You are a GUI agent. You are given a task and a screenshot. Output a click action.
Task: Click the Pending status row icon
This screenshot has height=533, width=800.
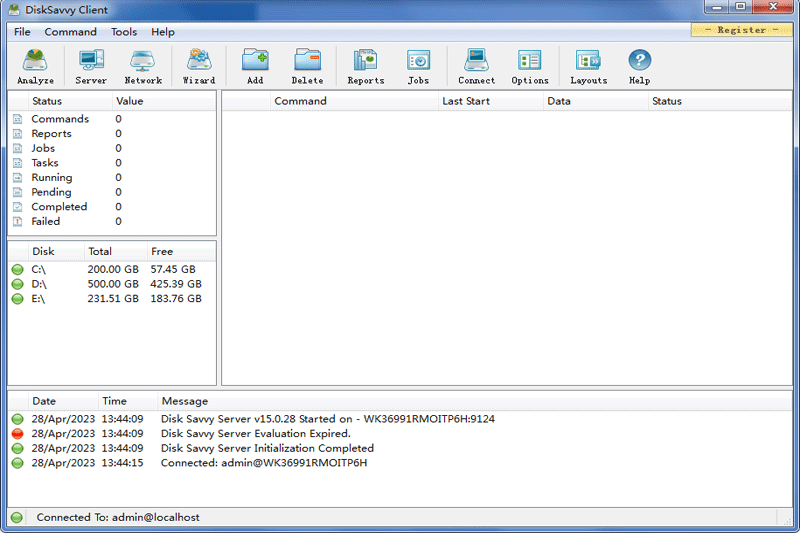18,192
